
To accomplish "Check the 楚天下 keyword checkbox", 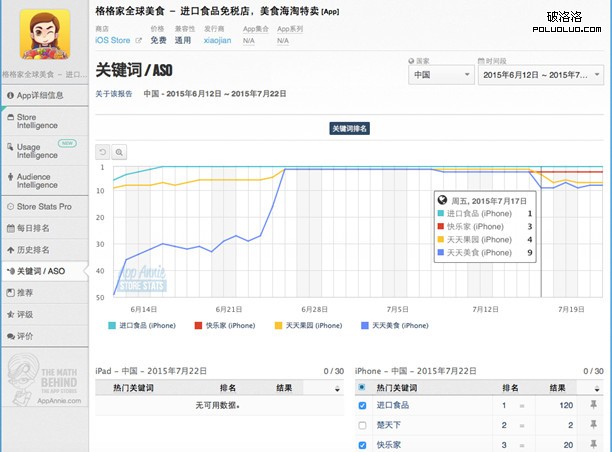I will [362, 425].
